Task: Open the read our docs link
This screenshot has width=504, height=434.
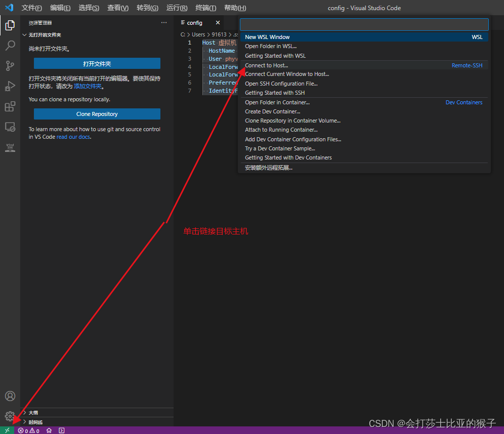Action: (73, 137)
